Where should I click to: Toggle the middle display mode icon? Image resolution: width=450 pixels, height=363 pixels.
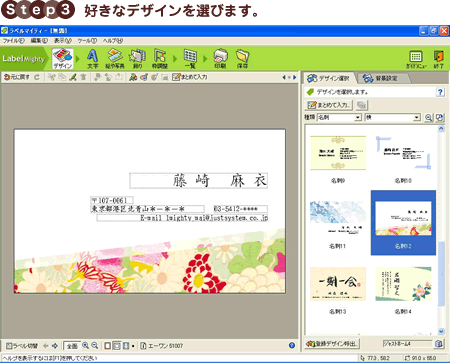(x=117, y=346)
